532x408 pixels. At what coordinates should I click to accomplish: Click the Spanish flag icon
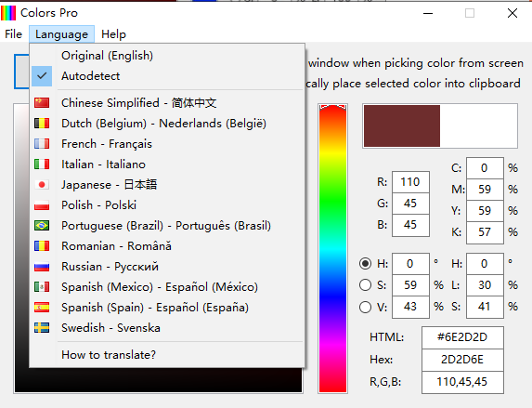coord(42,308)
